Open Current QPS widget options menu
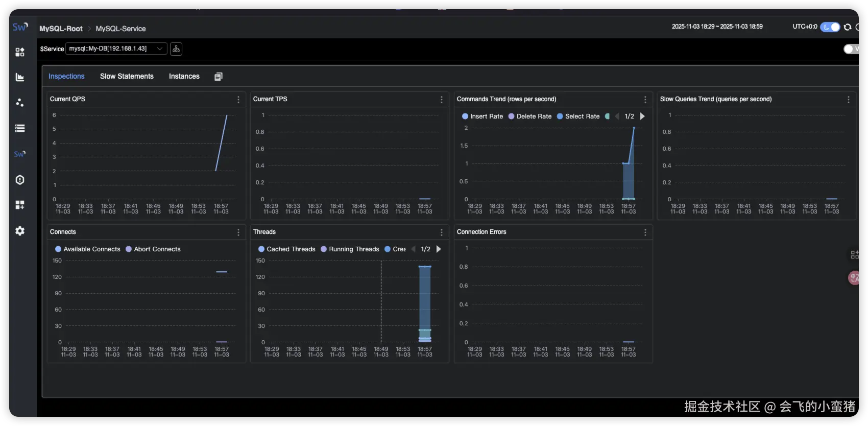 point(238,100)
